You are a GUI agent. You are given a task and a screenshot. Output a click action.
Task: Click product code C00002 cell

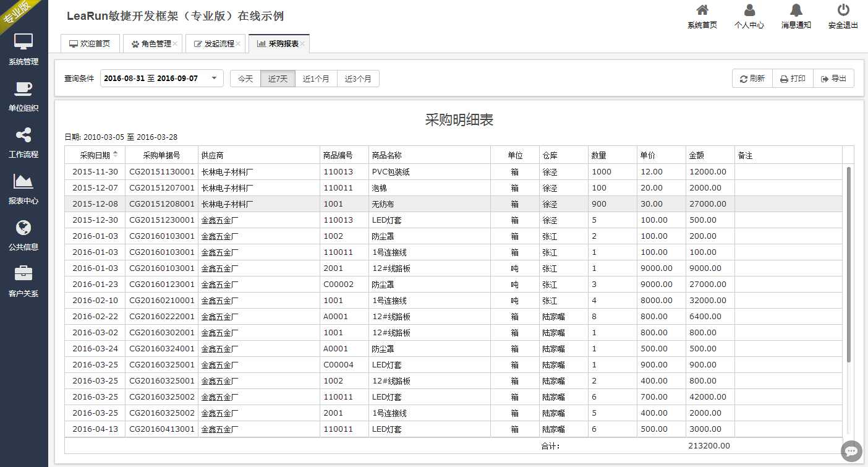[x=344, y=285]
